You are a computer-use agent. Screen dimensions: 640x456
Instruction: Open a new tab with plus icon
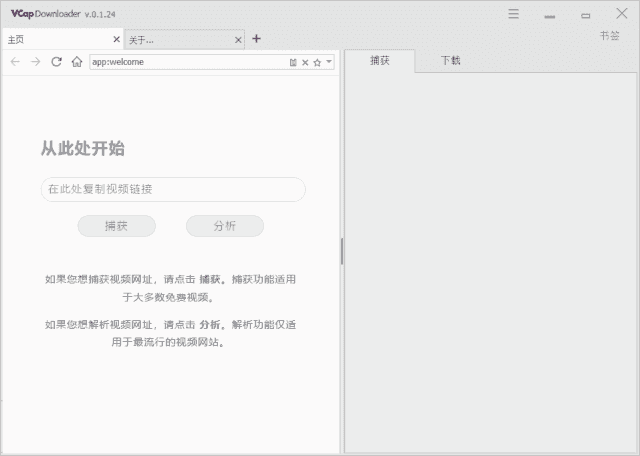click(256, 39)
